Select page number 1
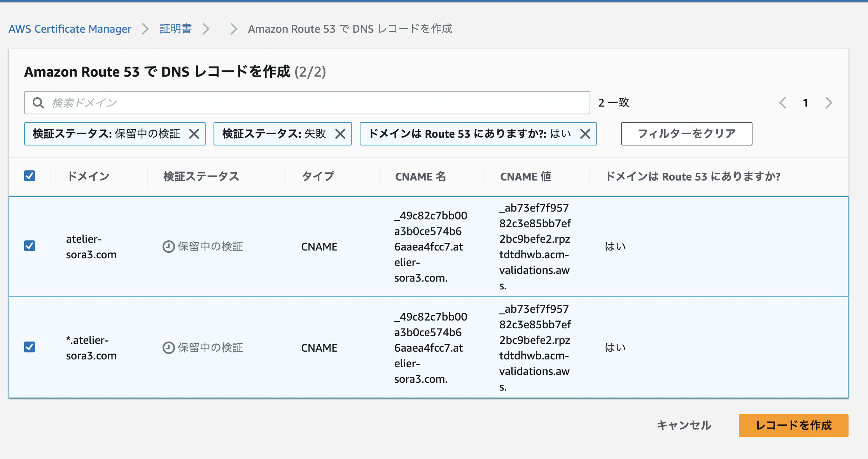 tap(806, 103)
